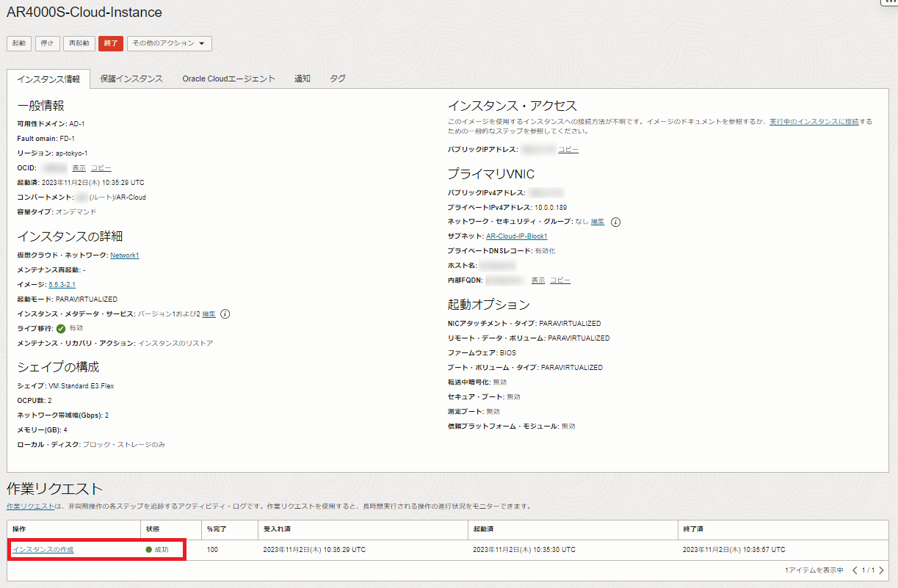898x588 pixels.
Task: Show the hidden OCID value
Action: [x=79, y=168]
